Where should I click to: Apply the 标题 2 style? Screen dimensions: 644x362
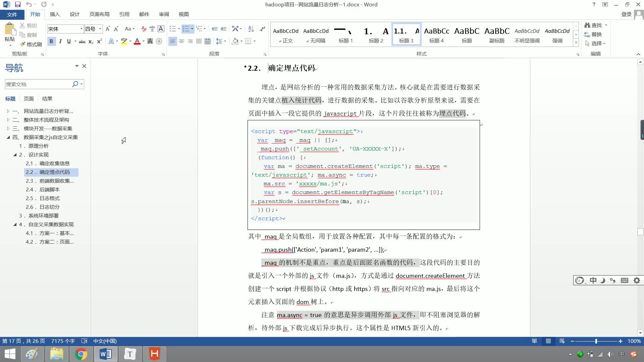[x=376, y=34]
